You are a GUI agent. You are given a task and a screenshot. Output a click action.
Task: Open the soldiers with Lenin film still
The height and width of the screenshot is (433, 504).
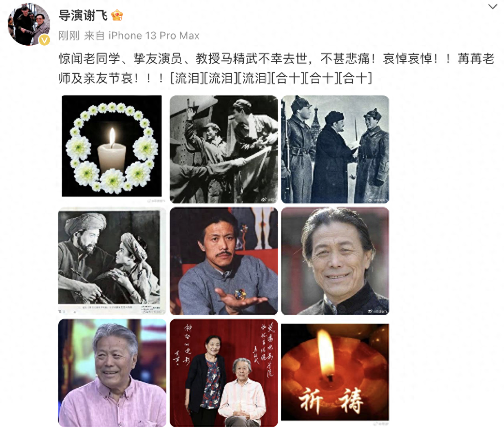335,149
